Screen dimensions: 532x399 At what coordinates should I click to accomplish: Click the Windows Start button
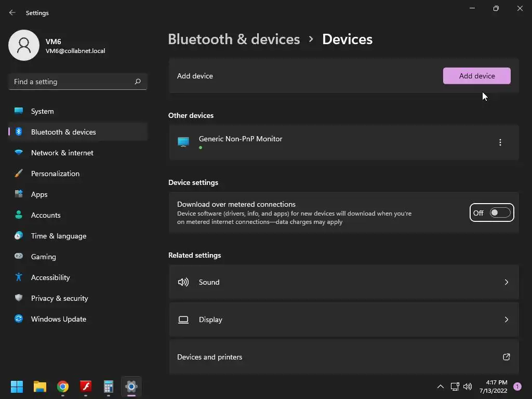click(17, 387)
